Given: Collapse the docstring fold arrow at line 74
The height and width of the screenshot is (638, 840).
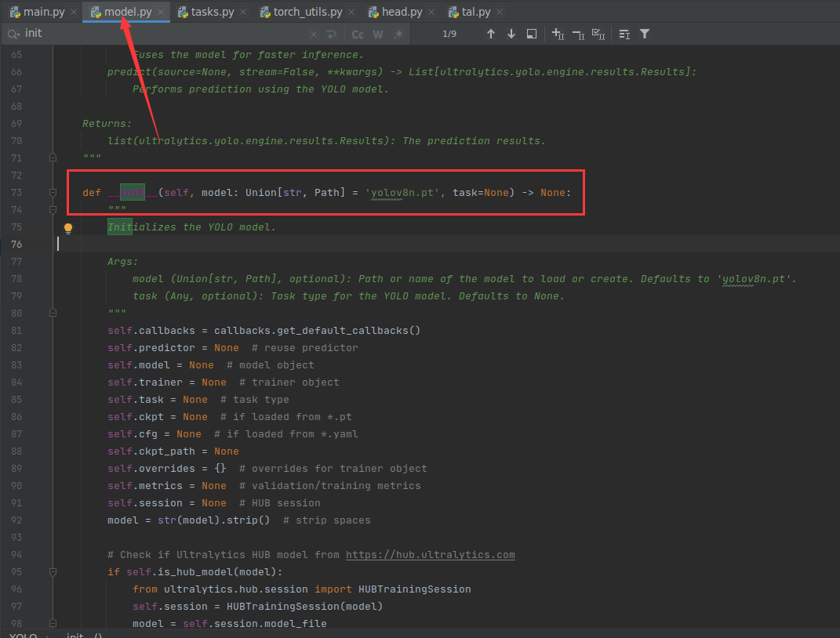Looking at the screenshot, I should point(53,209).
